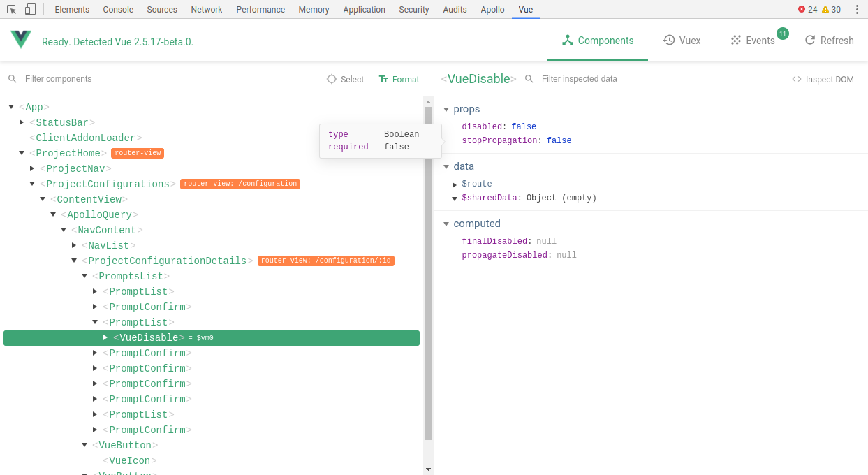868x475 pixels.
Task: Click the Refresh button
Action: 829,41
